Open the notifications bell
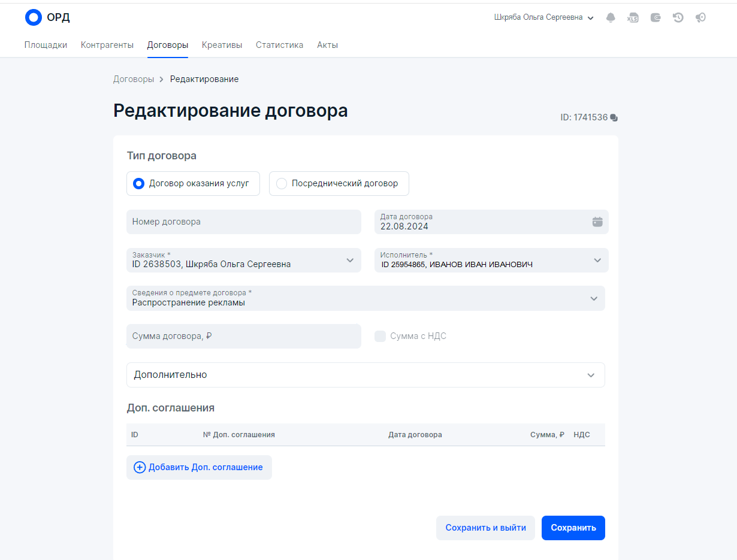 pyautogui.click(x=611, y=18)
